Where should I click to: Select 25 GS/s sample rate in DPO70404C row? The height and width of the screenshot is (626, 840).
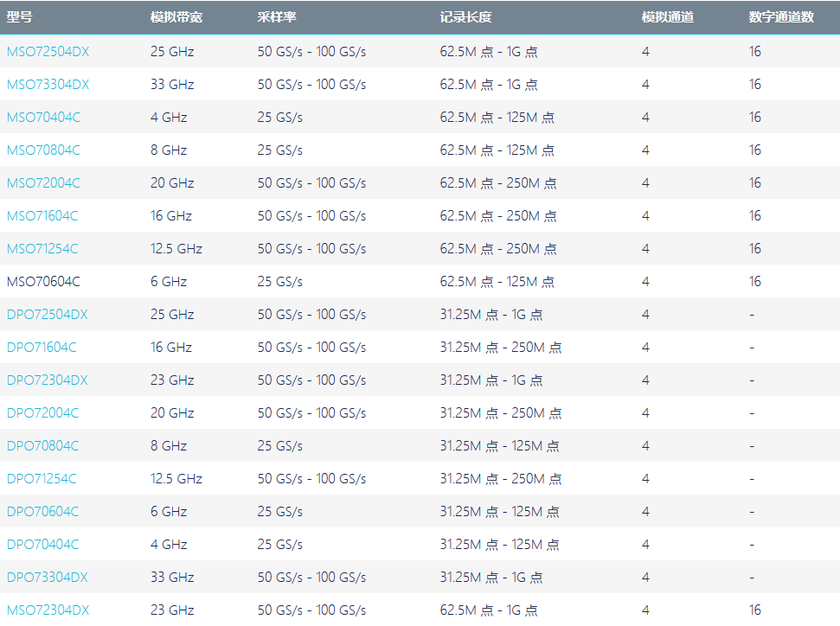pyautogui.click(x=279, y=545)
